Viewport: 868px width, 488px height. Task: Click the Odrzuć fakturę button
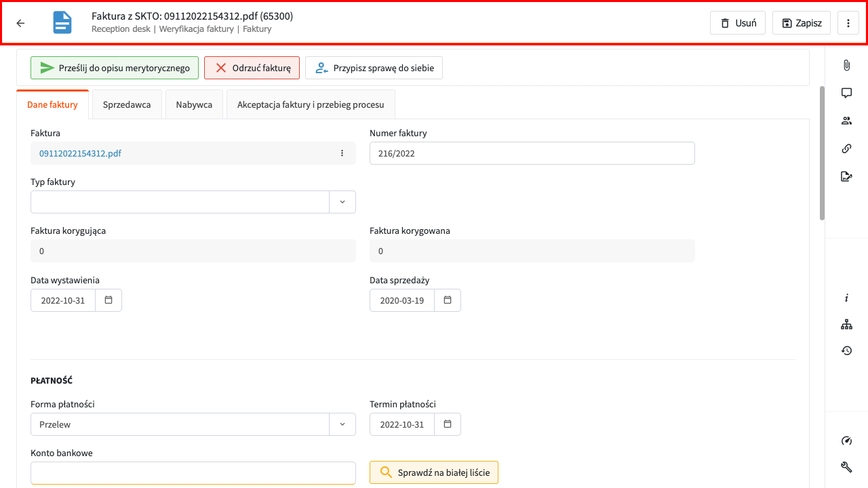pyautogui.click(x=252, y=68)
